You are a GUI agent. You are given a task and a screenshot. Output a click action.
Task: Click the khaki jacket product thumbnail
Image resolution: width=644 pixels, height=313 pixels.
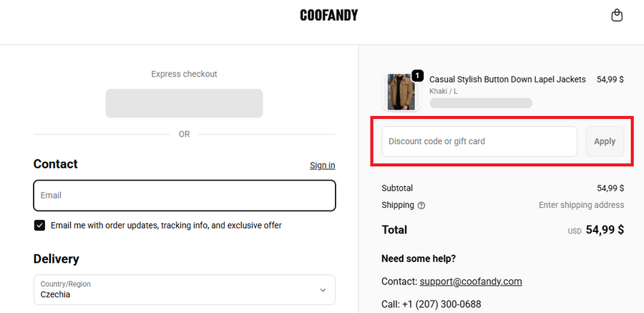[401, 92]
